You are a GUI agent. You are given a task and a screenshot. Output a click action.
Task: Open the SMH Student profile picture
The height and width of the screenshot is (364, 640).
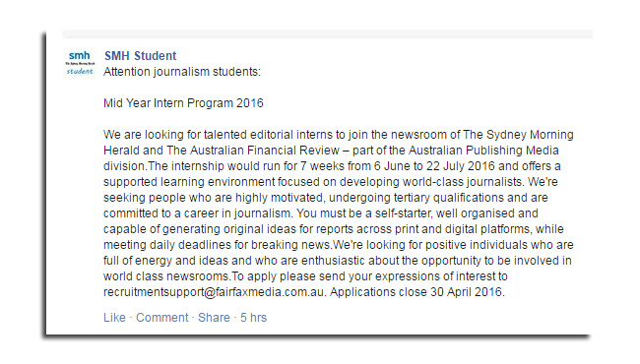(x=80, y=64)
